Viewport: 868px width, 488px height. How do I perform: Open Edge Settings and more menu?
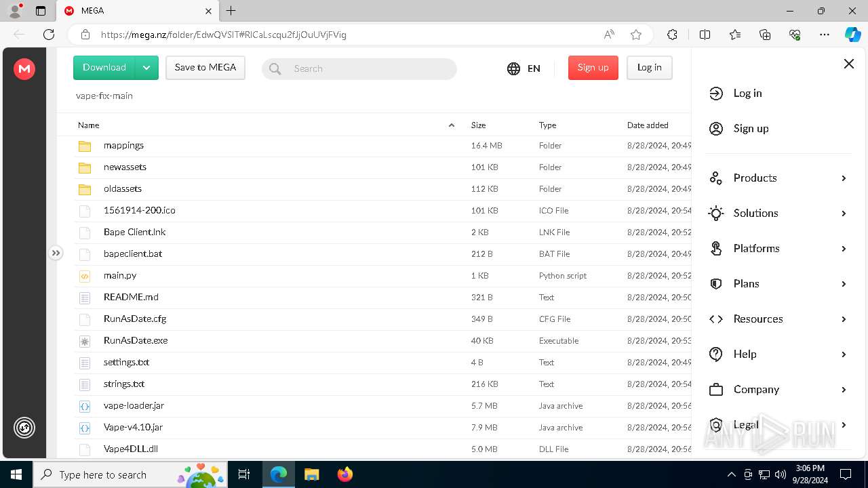pyautogui.click(x=825, y=35)
